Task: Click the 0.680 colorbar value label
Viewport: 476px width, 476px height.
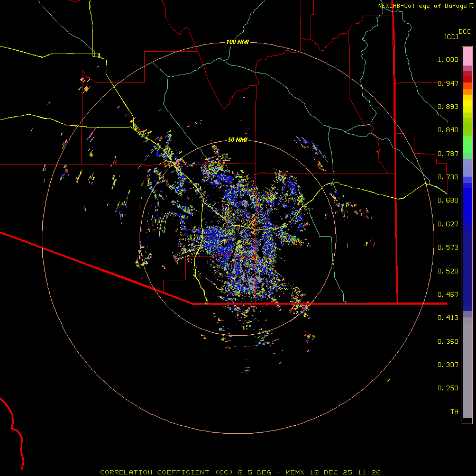Action: coord(448,200)
